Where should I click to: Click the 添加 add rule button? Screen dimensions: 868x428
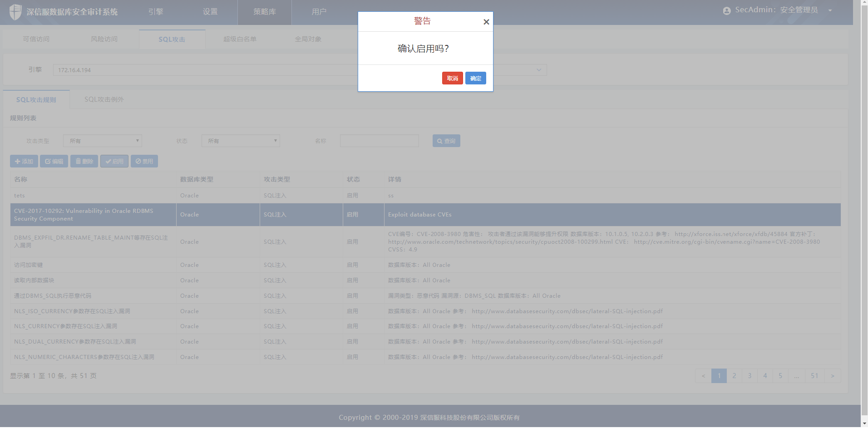tap(24, 162)
